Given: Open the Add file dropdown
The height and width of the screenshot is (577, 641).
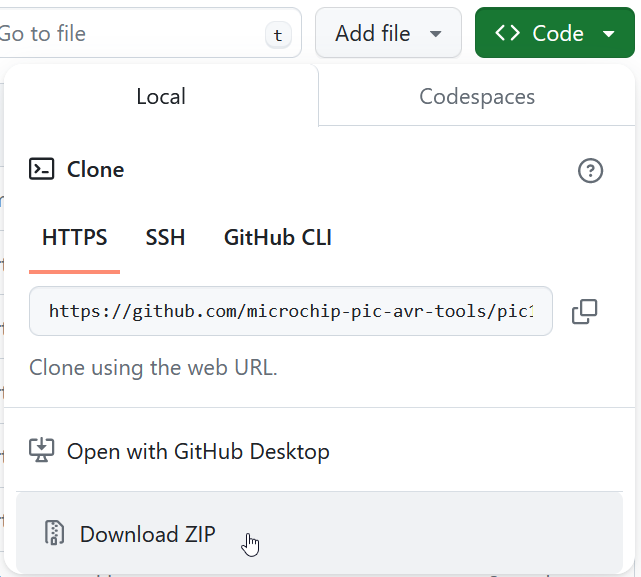Looking at the screenshot, I should 387,33.
